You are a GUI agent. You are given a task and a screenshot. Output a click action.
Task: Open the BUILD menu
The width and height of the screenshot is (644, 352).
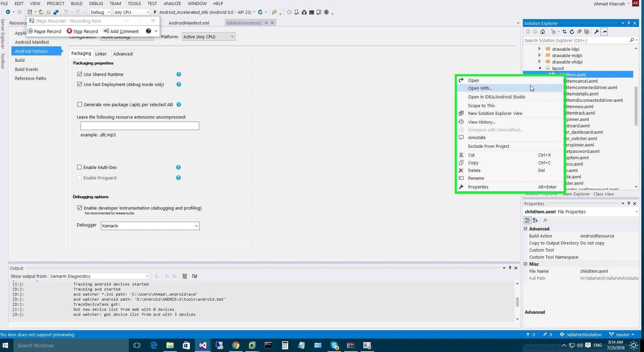point(76,3)
